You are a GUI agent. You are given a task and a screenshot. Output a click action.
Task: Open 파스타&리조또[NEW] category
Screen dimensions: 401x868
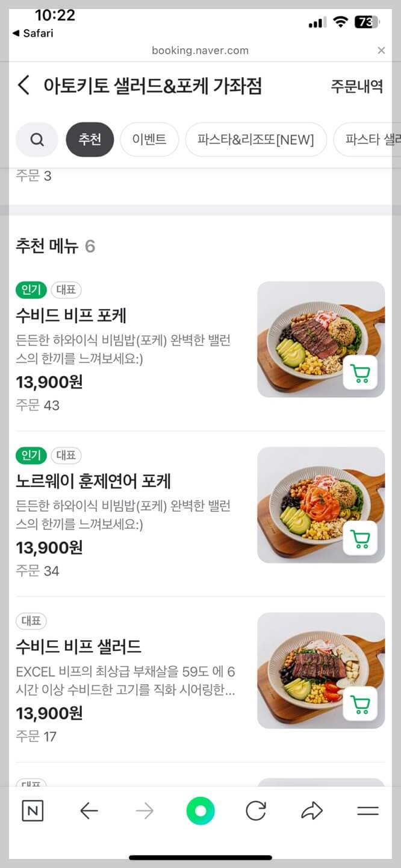[x=256, y=139]
